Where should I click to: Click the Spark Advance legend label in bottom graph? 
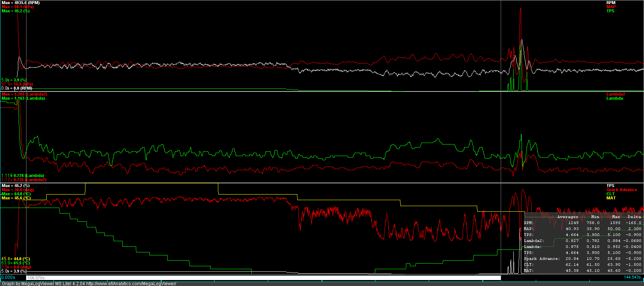coord(622,190)
